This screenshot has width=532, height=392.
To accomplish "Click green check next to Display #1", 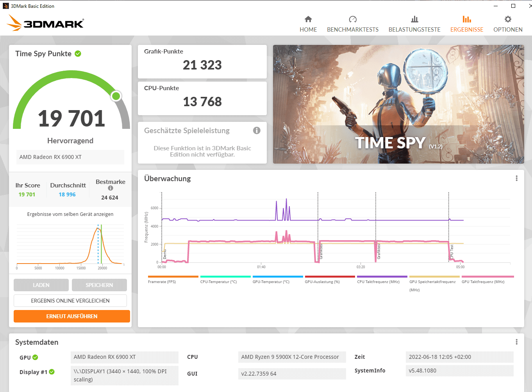I will pos(52,372).
